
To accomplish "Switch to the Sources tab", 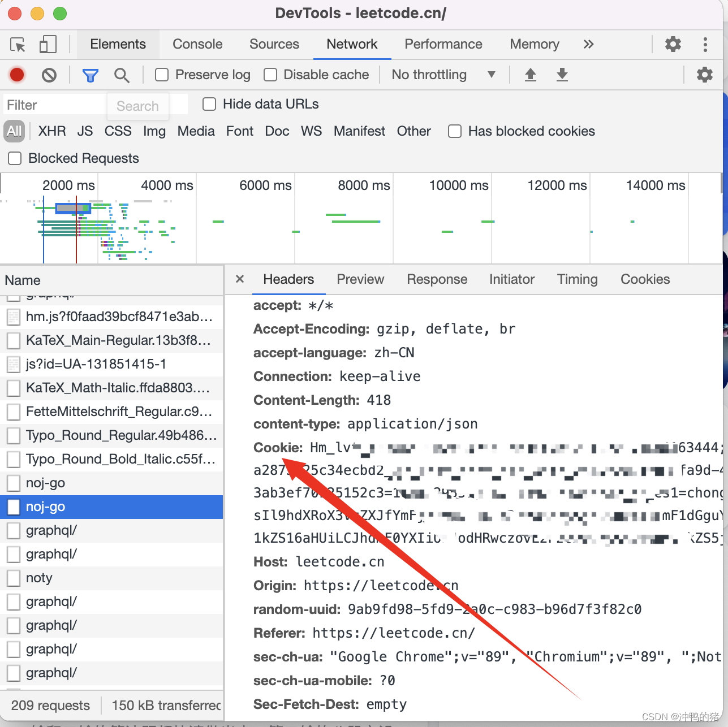I will coord(274,44).
